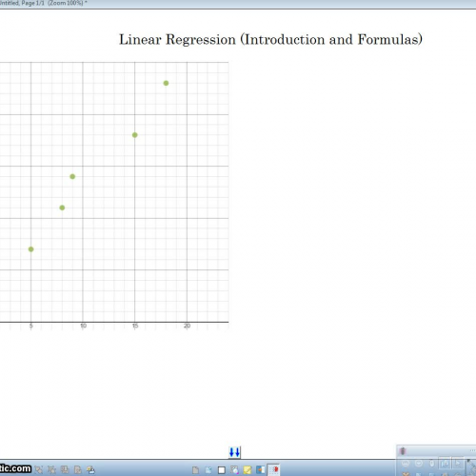Screen dimensions: 476x476
Task: Click the blue and orange panel icon
Action: (260, 470)
